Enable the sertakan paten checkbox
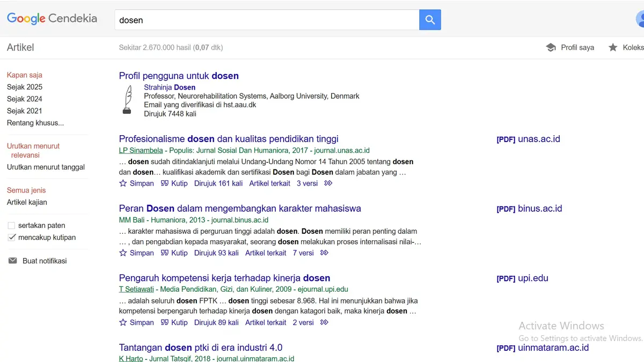 11,225
